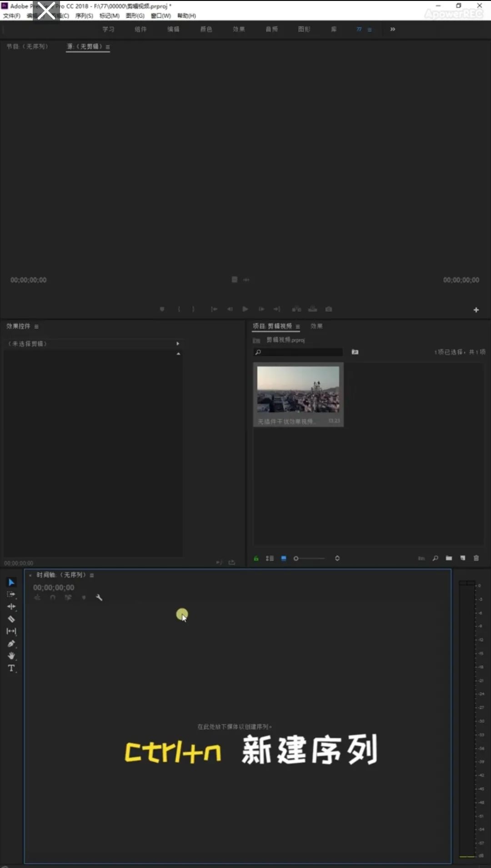Image resolution: width=491 pixels, height=868 pixels.
Task: Click project search input field
Action: tap(298, 352)
